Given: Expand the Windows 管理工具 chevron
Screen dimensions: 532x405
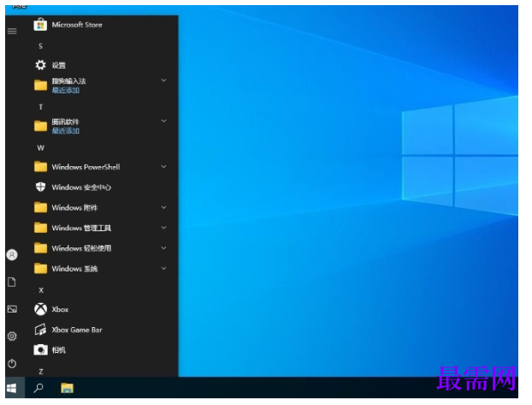Looking at the screenshot, I should (x=163, y=228).
